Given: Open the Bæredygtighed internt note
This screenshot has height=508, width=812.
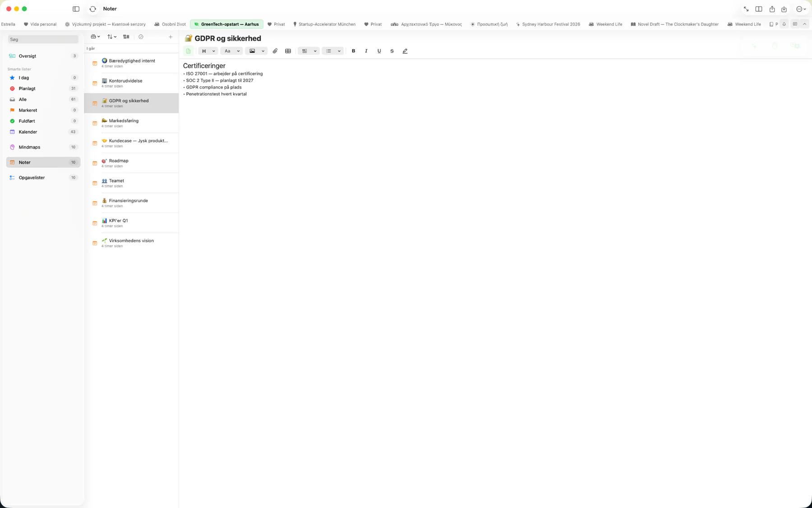Looking at the screenshot, I should 131,63.
